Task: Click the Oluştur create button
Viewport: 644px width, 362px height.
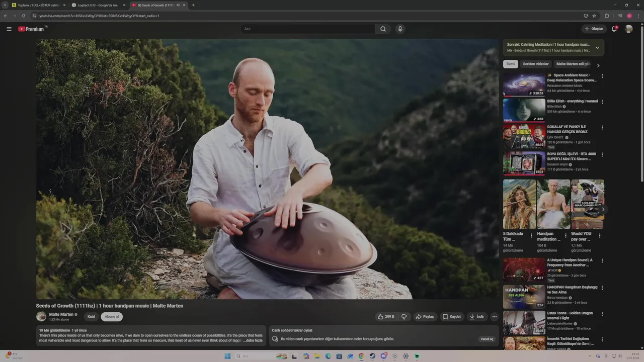Action: tap(594, 29)
